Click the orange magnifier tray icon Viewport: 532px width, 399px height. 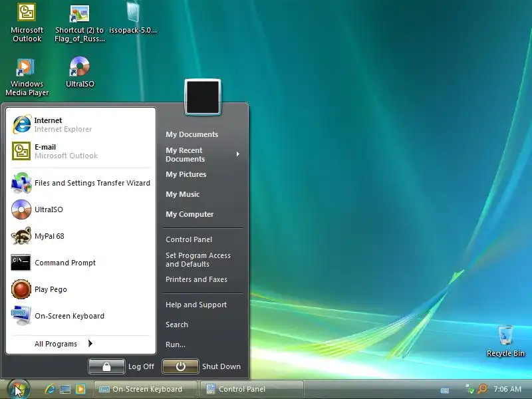[x=482, y=389]
